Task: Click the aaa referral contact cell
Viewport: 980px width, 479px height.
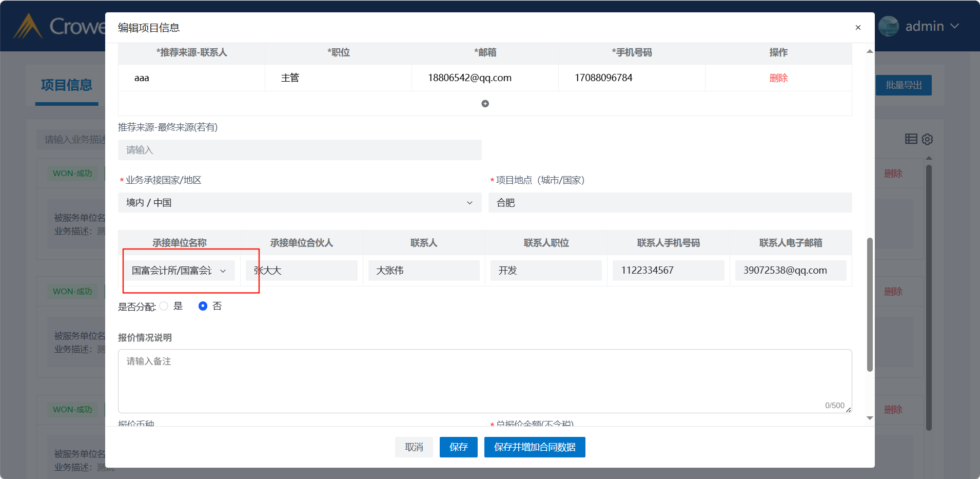Action: coord(191,78)
